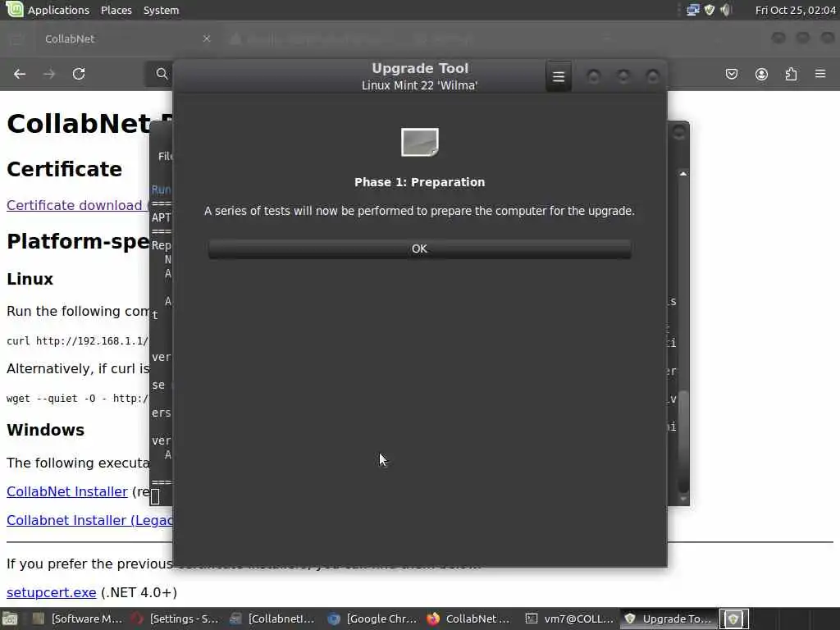Screen dimensions: 840x630
Task: Switch to the vm7@COLL terminal taskbar window
Action: (x=569, y=619)
